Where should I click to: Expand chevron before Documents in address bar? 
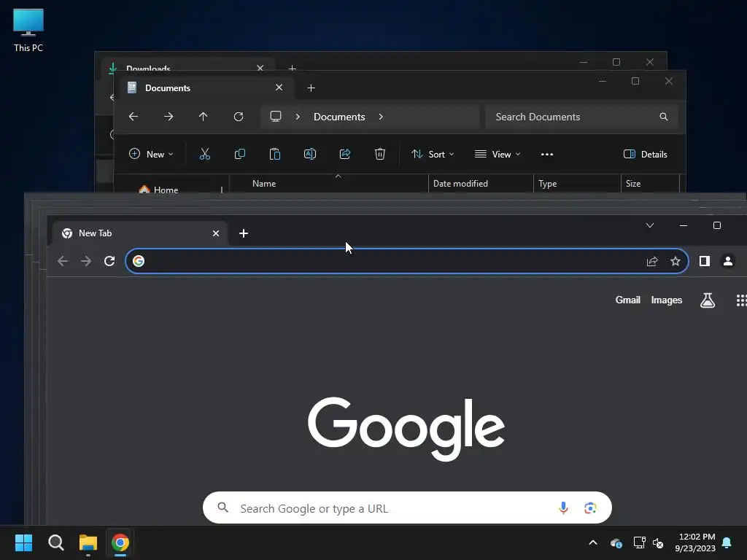tap(298, 117)
